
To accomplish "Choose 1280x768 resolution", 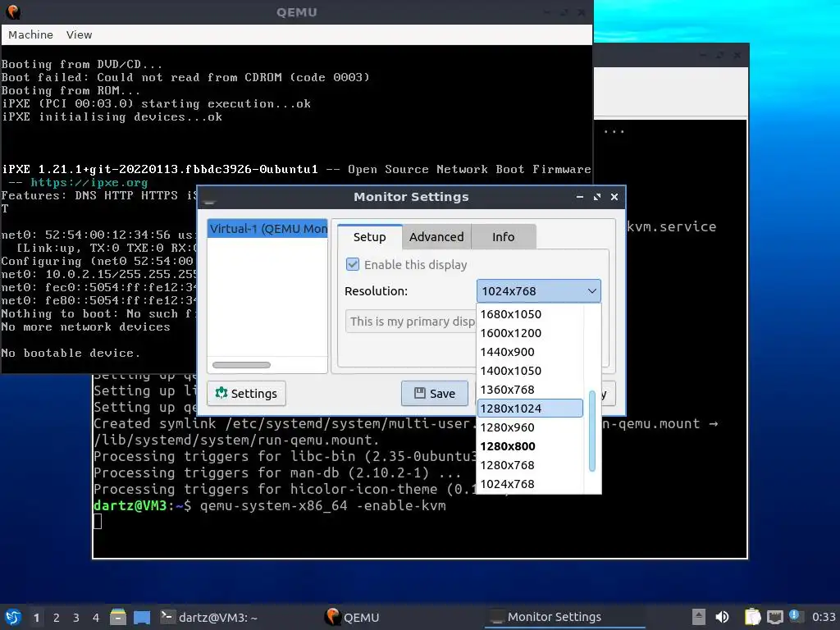I will [x=529, y=465].
